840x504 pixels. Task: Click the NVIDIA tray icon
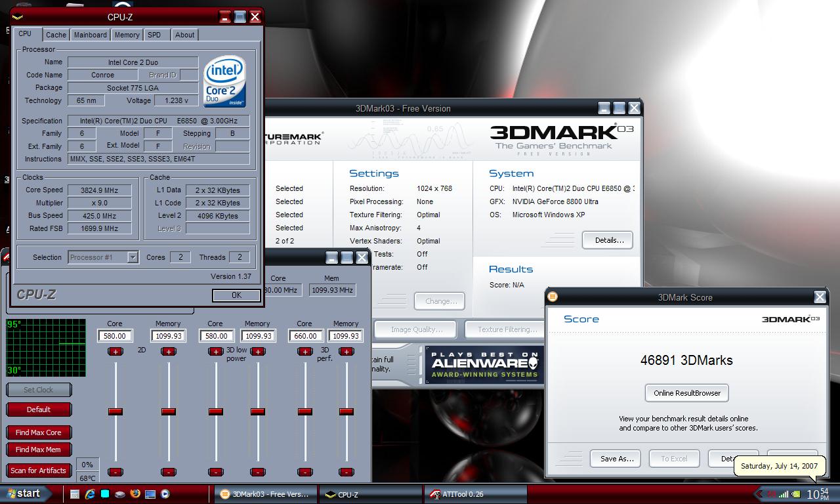pos(796,494)
